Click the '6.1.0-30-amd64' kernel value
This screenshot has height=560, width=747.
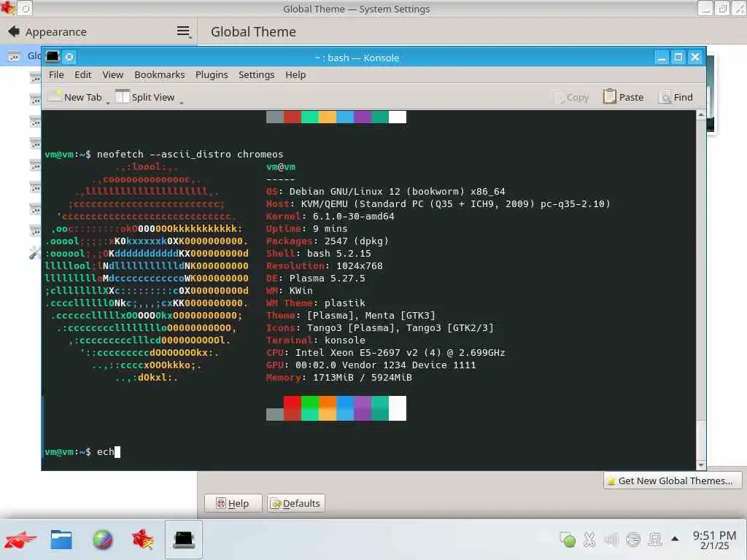(x=354, y=216)
